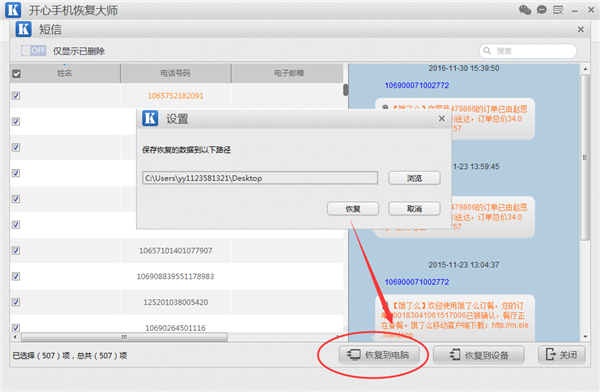Uncheck the select-all checkbox in header
Screen dimensions: 600x392
(x=16, y=74)
